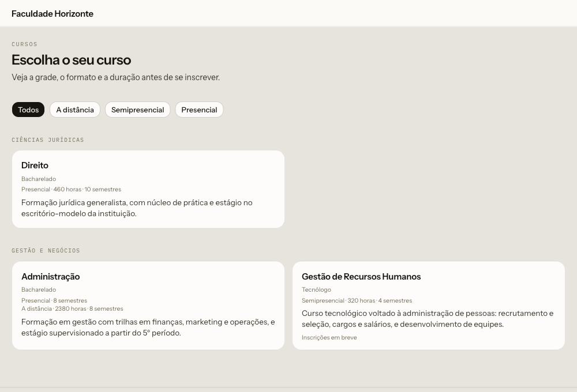Image resolution: width=577 pixels, height=392 pixels.
Task: Click the Administração course description text
Action: point(148,327)
